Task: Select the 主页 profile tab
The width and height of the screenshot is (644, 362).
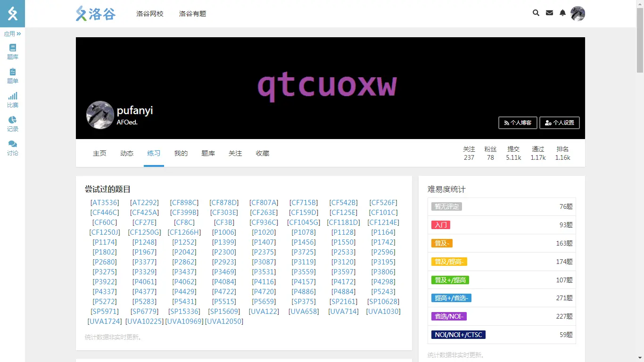Action: tap(99, 153)
